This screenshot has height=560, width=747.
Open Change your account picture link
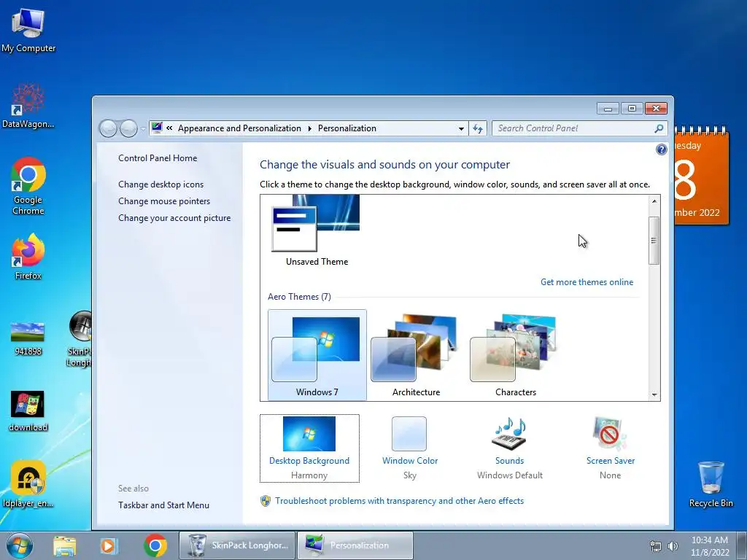[174, 217]
